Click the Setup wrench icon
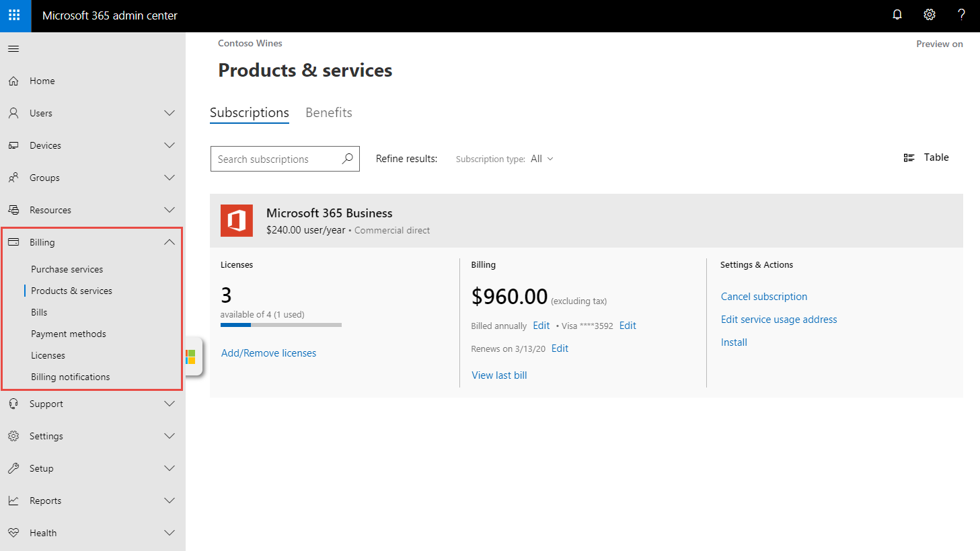 (x=13, y=468)
